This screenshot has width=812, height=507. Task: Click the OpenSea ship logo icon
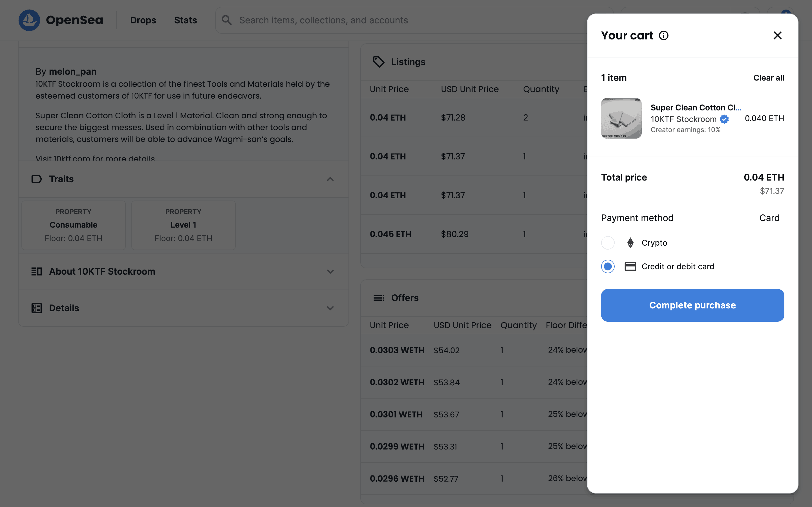[x=29, y=20]
